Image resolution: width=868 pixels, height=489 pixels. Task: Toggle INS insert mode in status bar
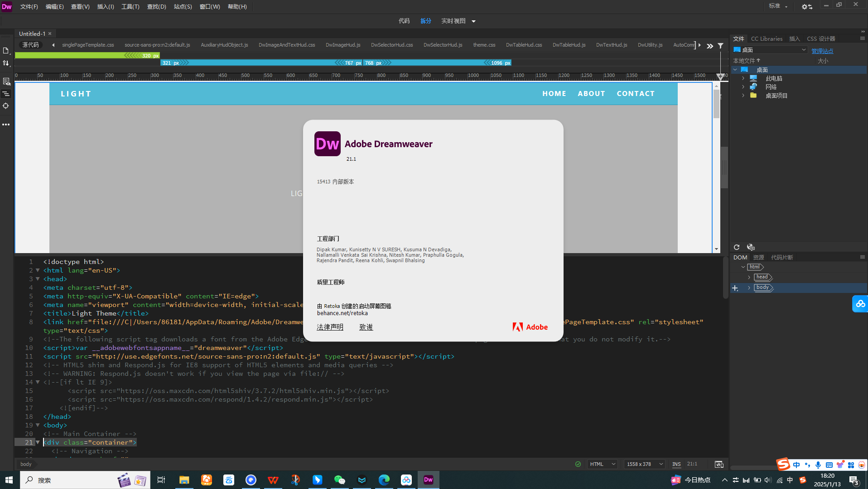tap(676, 464)
